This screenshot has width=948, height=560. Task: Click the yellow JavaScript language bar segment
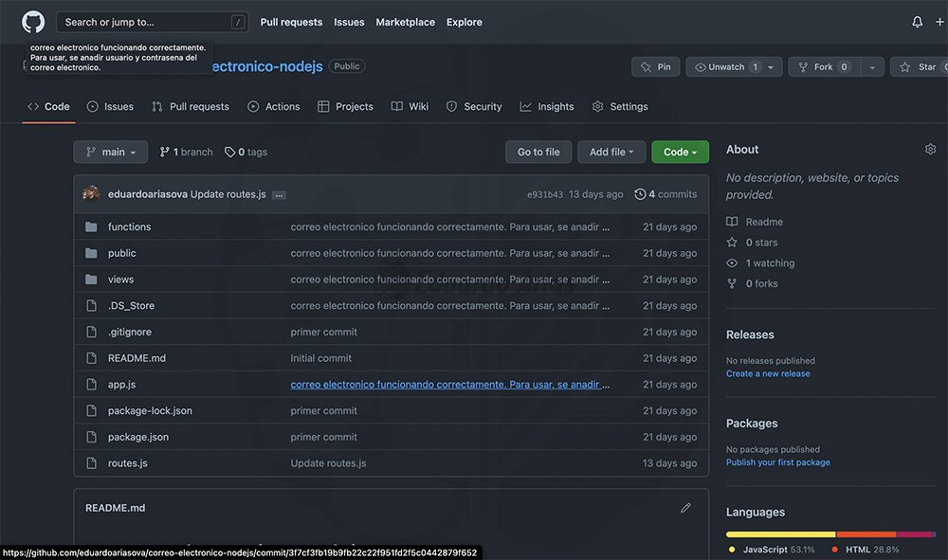pyautogui.click(x=780, y=534)
